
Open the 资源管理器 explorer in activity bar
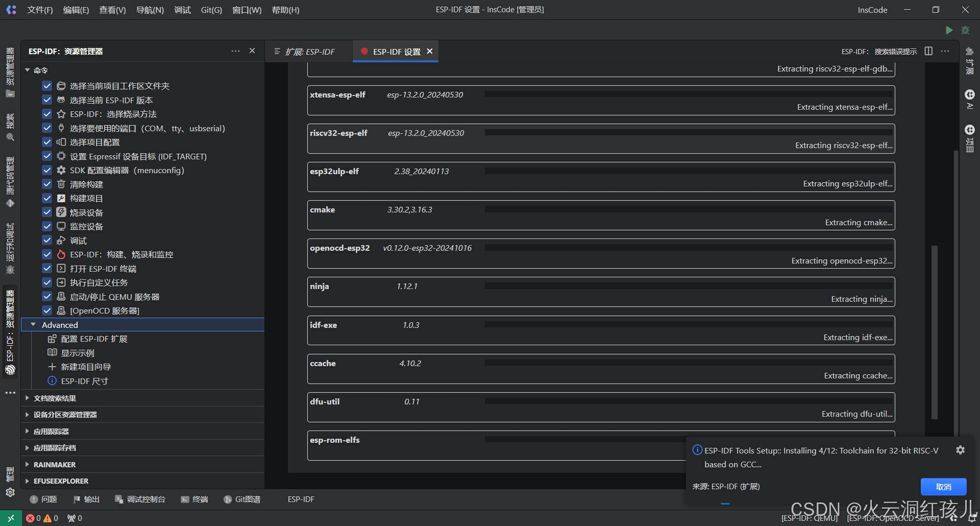pyautogui.click(x=10, y=73)
